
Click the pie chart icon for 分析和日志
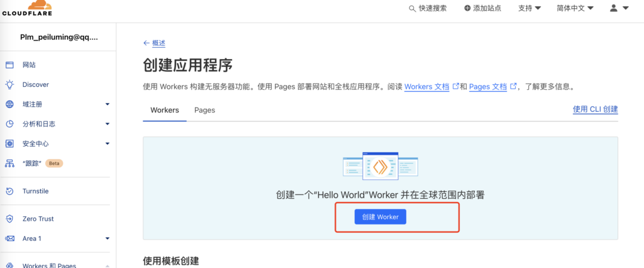(10, 124)
